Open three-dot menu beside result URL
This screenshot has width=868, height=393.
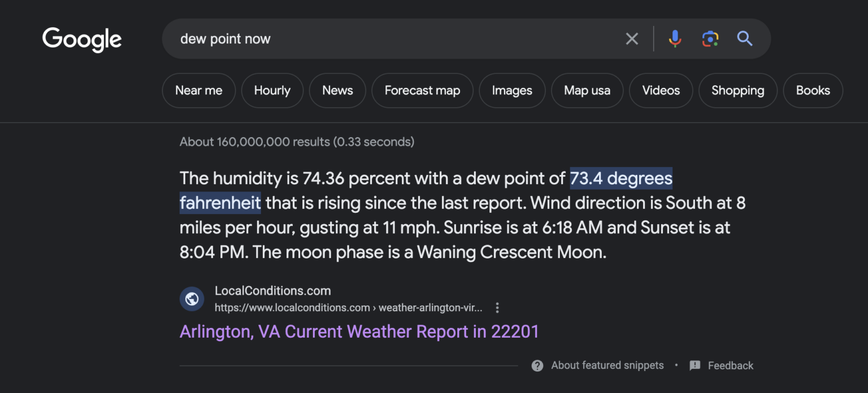click(497, 308)
